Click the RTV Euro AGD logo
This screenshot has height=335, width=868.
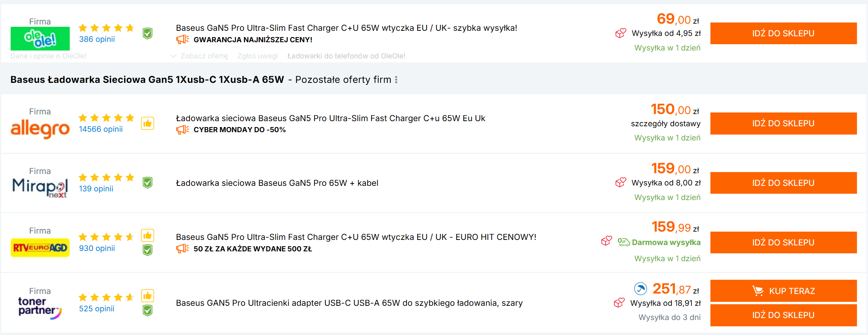[x=40, y=248]
